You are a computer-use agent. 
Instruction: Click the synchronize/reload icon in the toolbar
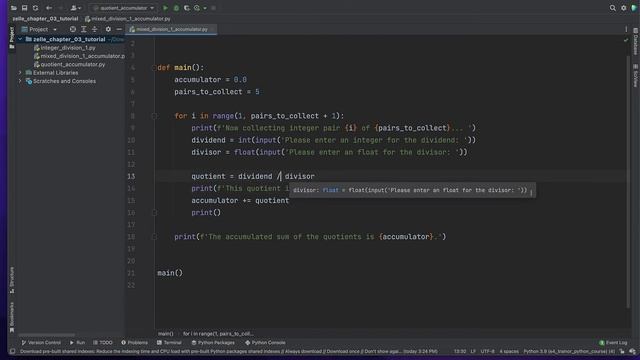click(36, 8)
